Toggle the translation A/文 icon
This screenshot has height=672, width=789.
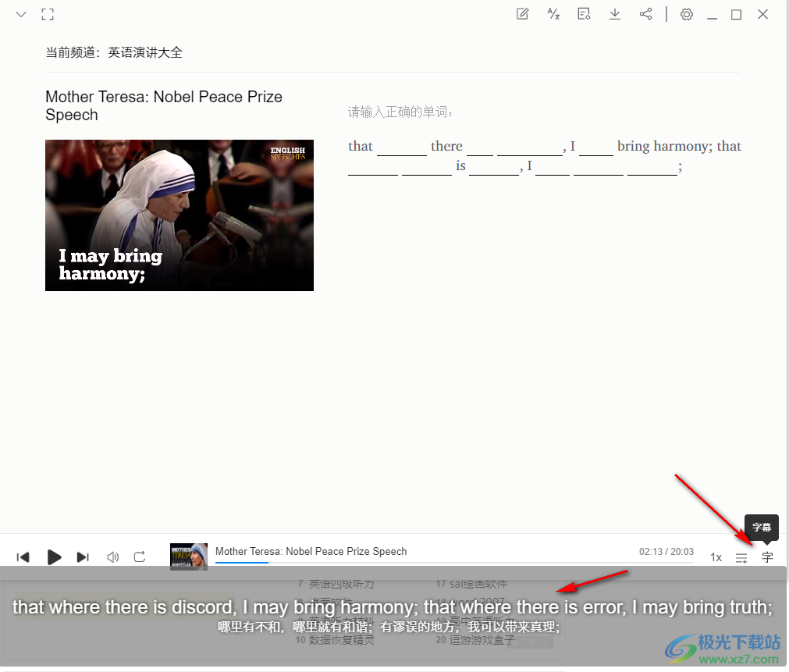click(553, 14)
